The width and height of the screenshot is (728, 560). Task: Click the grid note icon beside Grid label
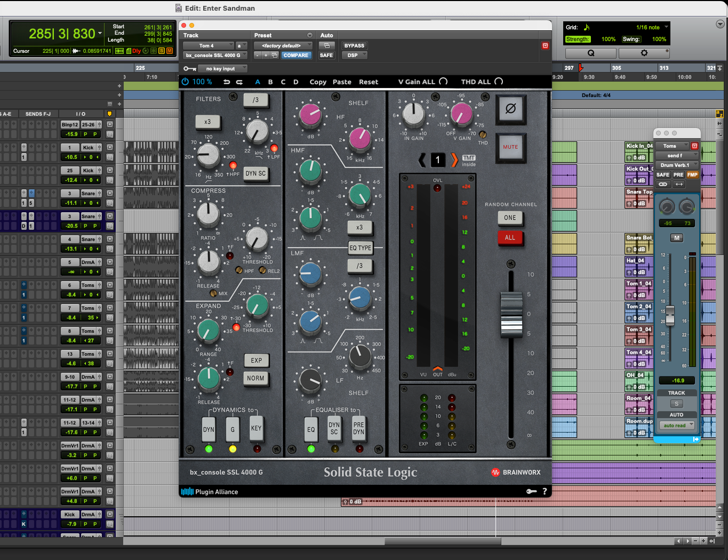tap(587, 27)
